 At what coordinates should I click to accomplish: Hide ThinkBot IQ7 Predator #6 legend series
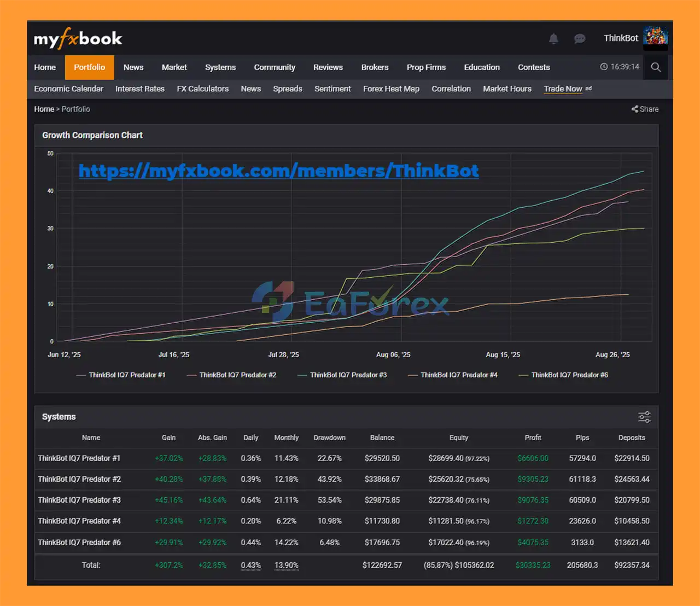[x=569, y=375]
